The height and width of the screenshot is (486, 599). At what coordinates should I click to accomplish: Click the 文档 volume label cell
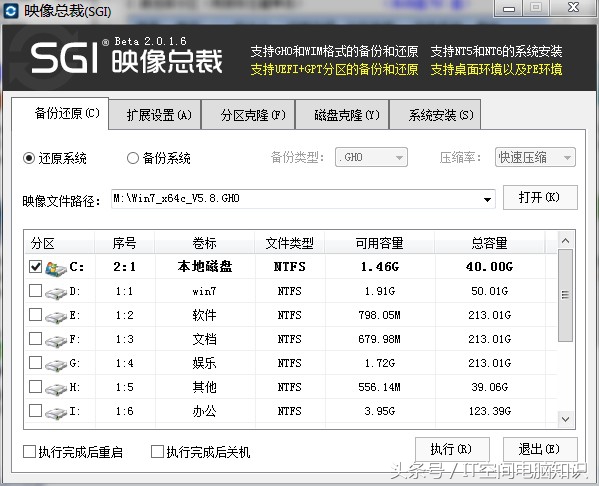pos(204,339)
